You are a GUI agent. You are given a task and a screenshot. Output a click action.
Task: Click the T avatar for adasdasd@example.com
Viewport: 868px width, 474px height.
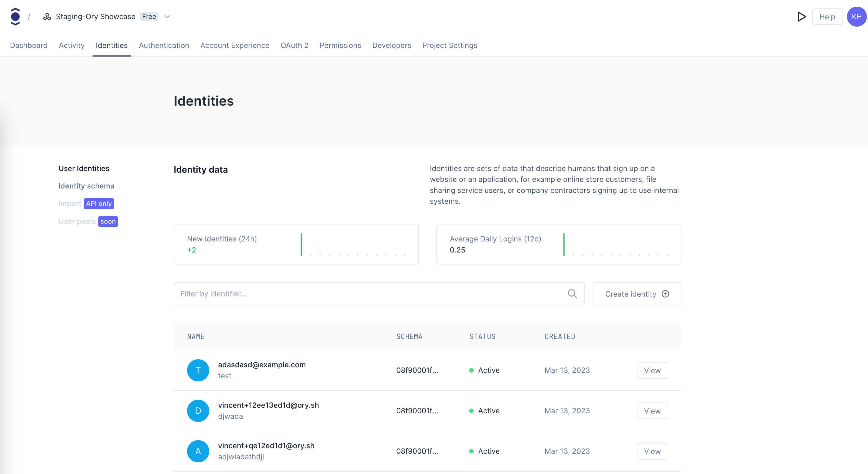pos(198,370)
